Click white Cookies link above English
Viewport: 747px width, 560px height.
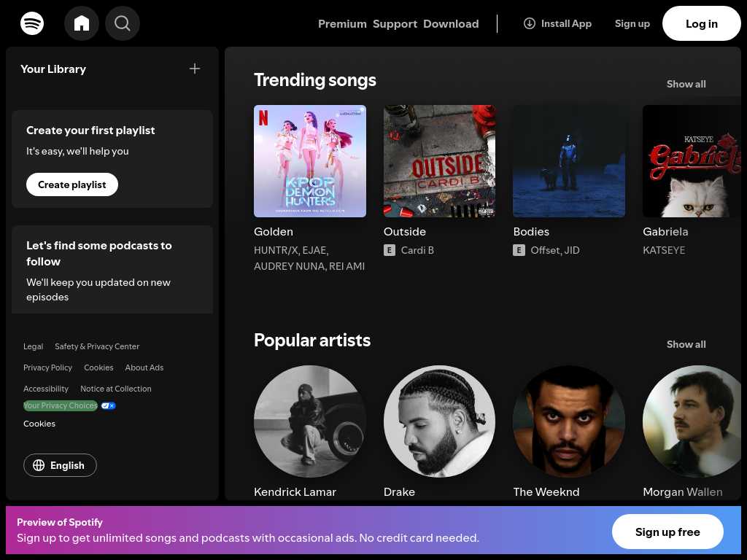point(39,424)
